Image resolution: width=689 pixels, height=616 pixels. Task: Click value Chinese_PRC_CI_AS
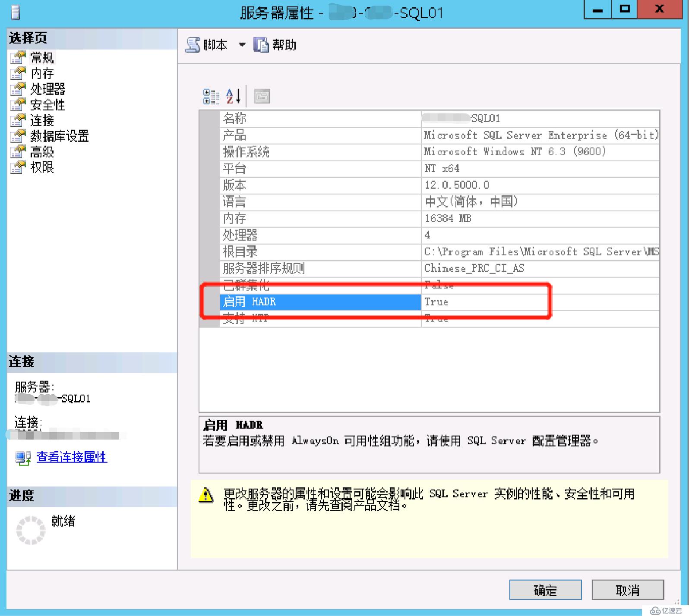point(474,269)
